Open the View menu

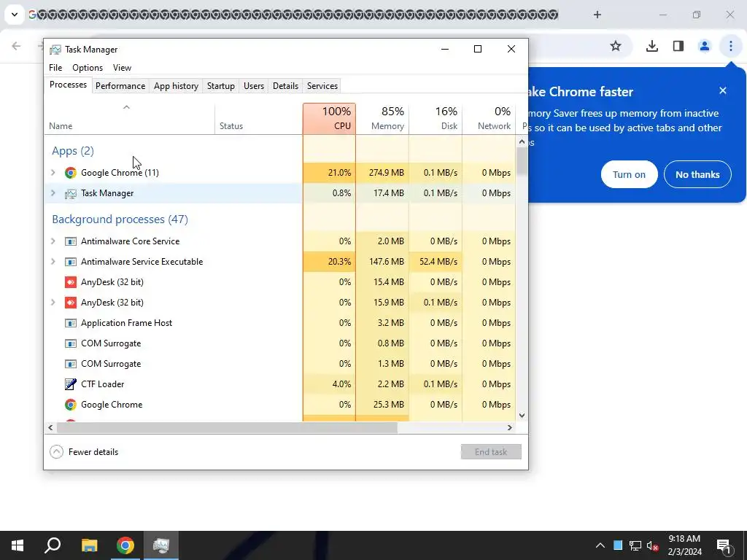(122, 68)
